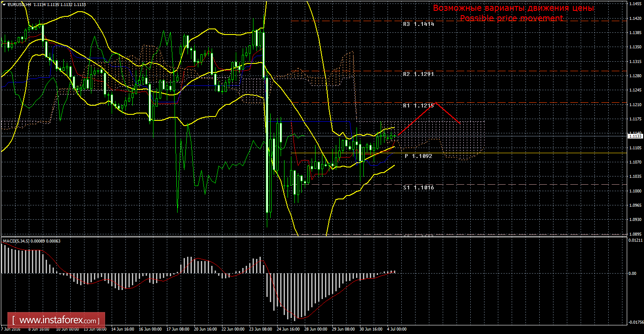Click the 0.00 level on MACD scale
Image resolution: width=644 pixels, height=334 pixels.
(x=632, y=274)
